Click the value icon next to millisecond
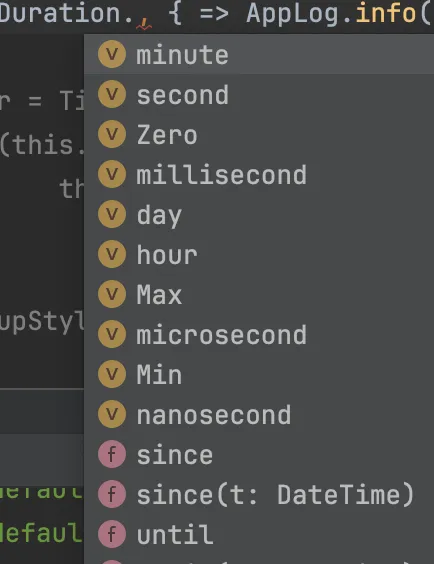This screenshot has width=434, height=564. coord(112,174)
